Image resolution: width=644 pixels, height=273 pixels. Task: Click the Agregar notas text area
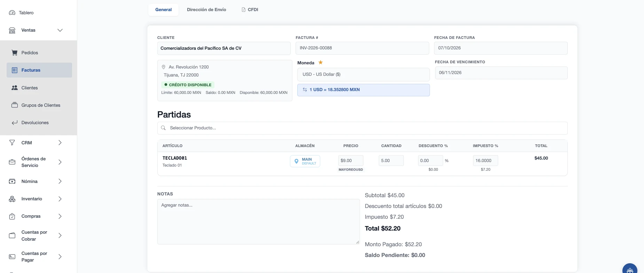coord(258,222)
